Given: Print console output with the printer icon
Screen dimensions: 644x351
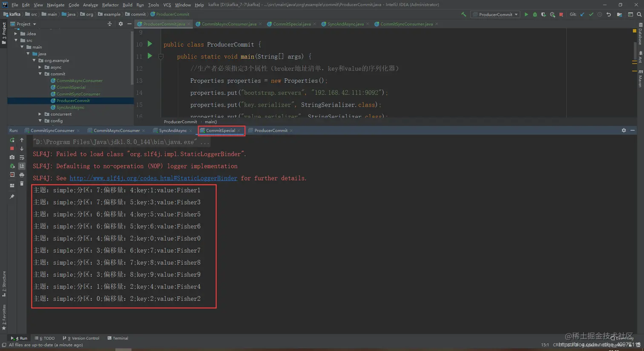Looking at the screenshot, I should pos(22,175).
